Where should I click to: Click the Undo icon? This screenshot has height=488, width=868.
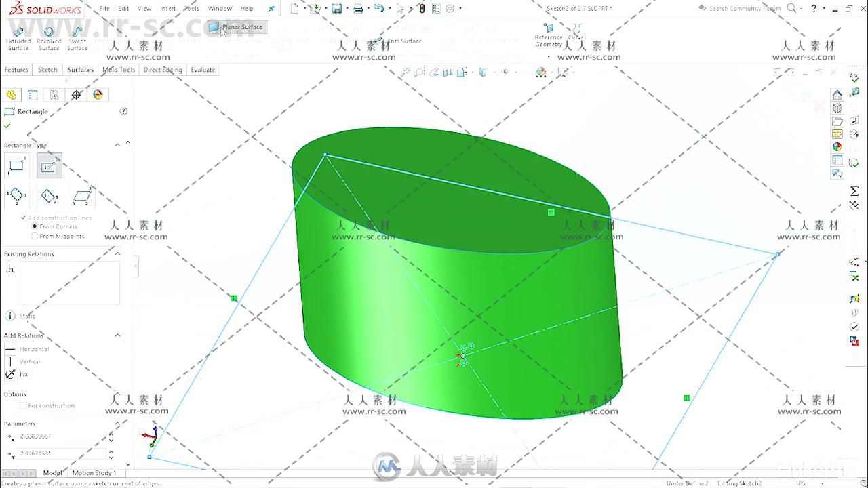pyautogui.click(x=379, y=9)
